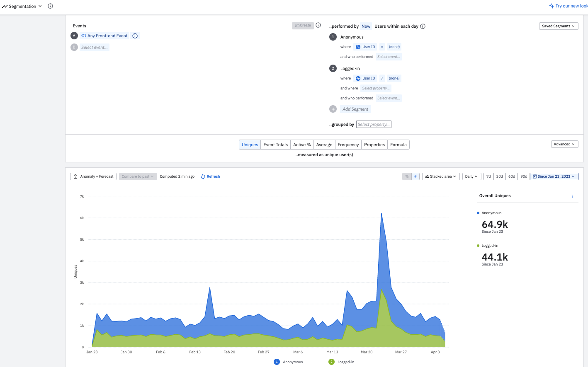Click the plus icon to add a segment
The height and width of the screenshot is (367, 588).
point(333,109)
